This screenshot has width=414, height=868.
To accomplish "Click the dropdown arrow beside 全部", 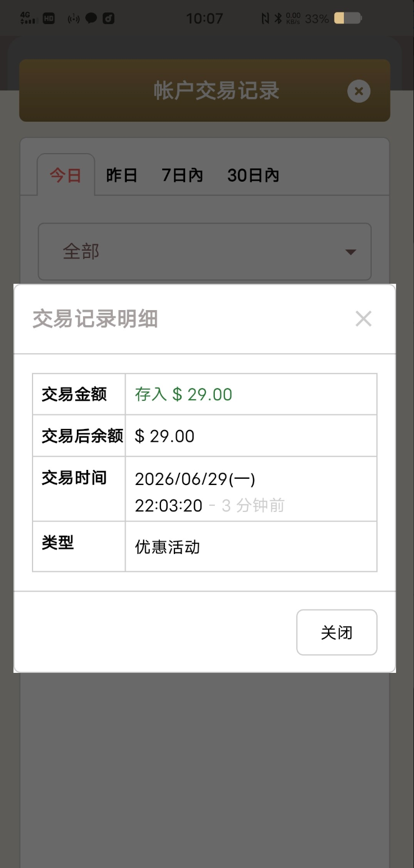I will (x=351, y=252).
